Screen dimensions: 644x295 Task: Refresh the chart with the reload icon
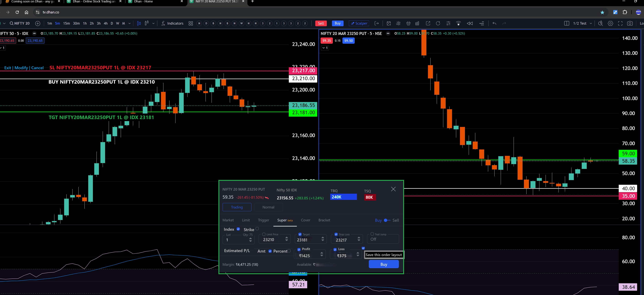tap(438, 23)
